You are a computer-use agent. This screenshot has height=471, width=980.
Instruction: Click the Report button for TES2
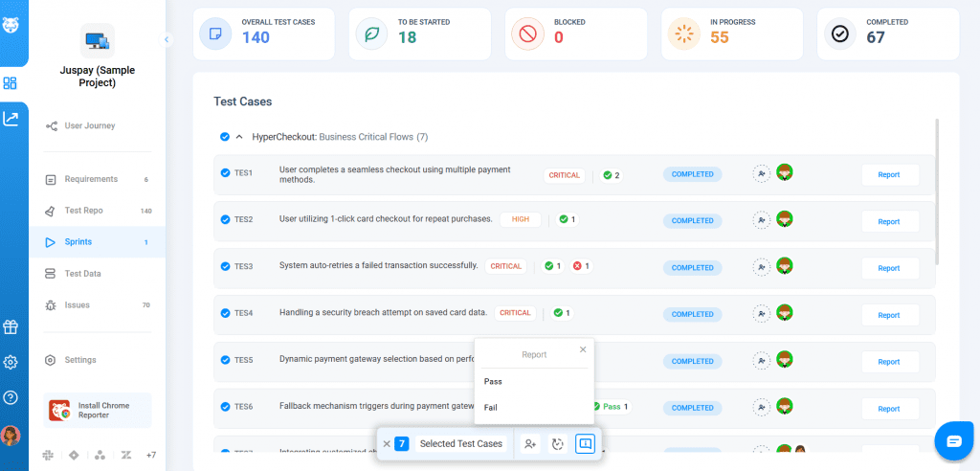click(x=889, y=221)
